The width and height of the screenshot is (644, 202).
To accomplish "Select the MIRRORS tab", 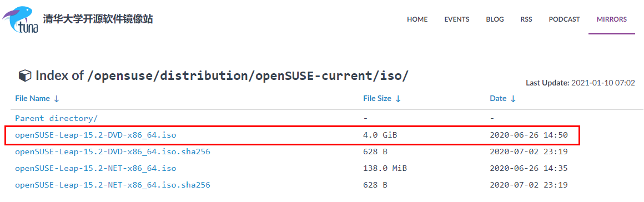I will pyautogui.click(x=612, y=19).
